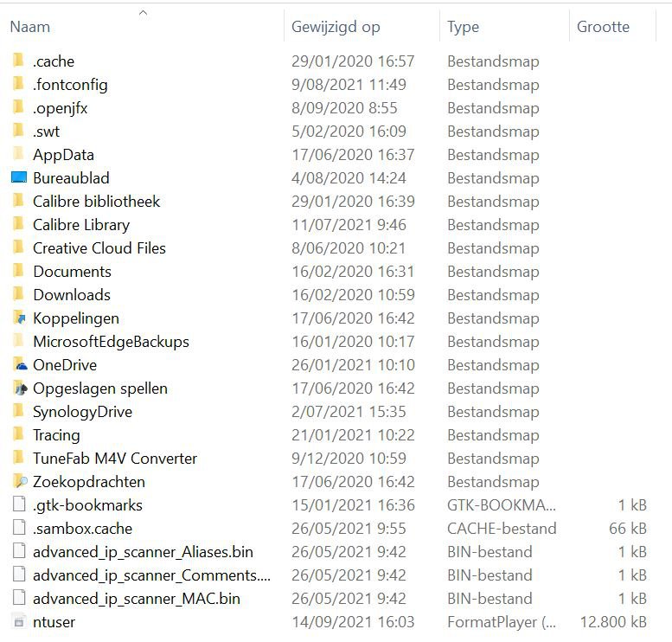The image size is (672, 642).
Task: Select the folder name SynologyDrive
Action: point(82,412)
